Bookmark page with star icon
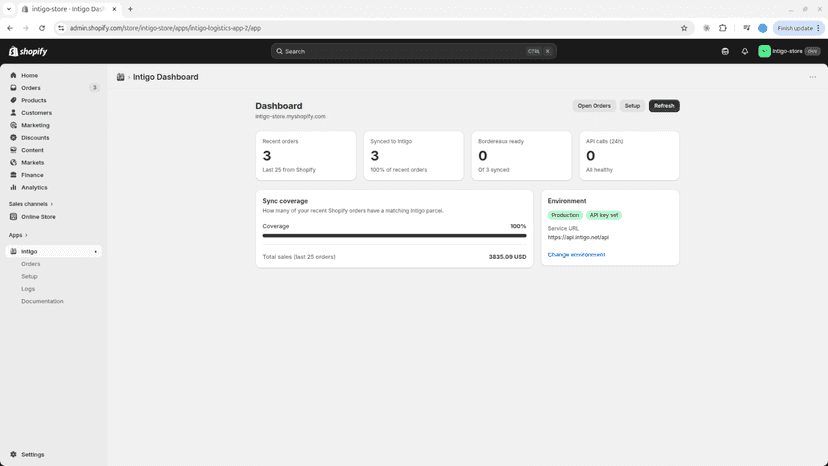 [684, 28]
